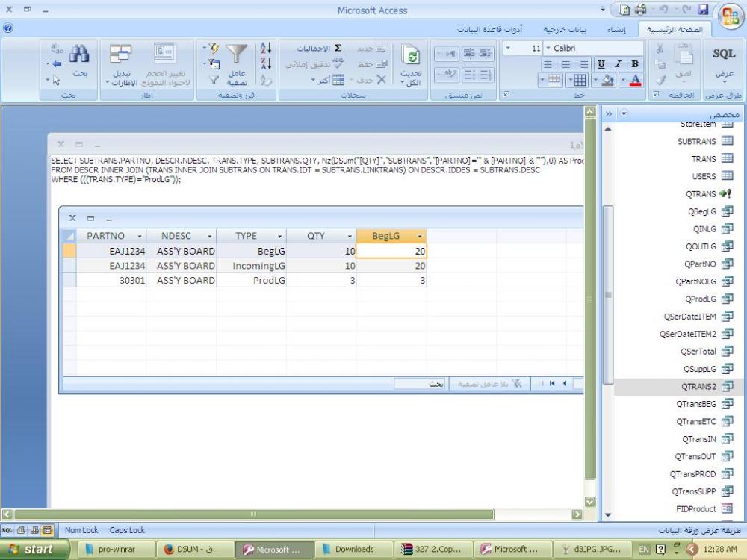Switch to SQL view from status bar icon
Image resolution: width=747 pixels, height=560 pixels.
click(7, 530)
